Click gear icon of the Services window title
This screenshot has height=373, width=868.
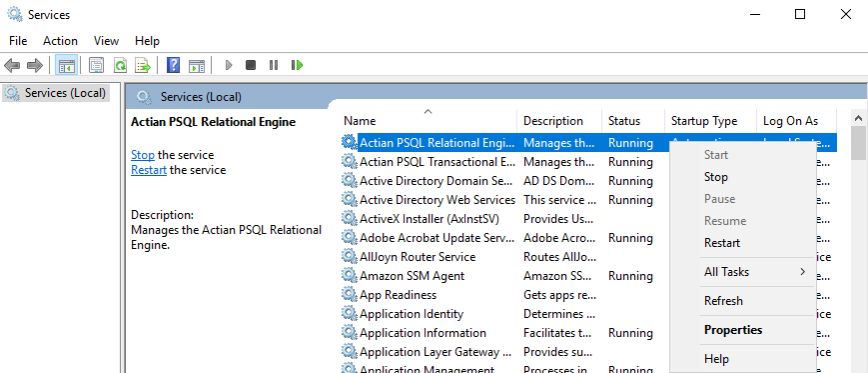[x=15, y=14]
